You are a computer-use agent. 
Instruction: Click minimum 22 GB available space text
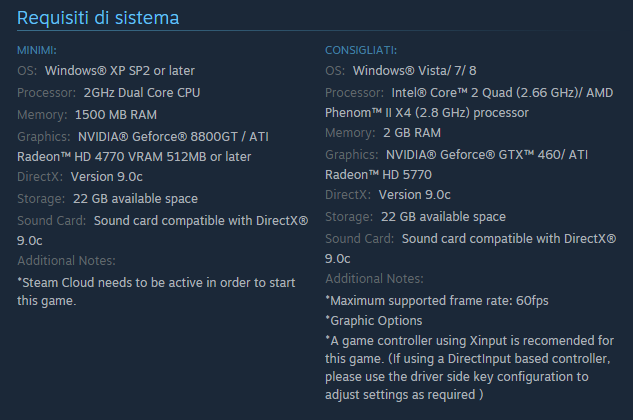click(135, 199)
